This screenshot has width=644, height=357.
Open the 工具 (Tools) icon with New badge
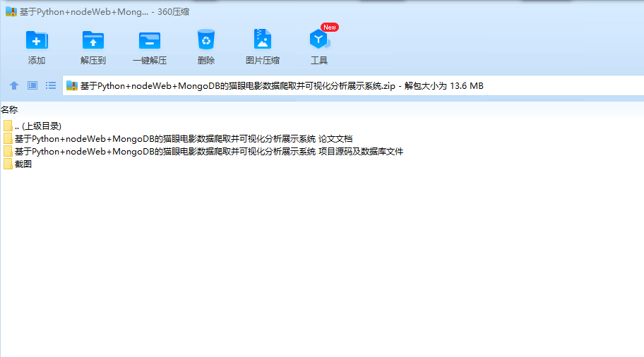[x=319, y=40]
